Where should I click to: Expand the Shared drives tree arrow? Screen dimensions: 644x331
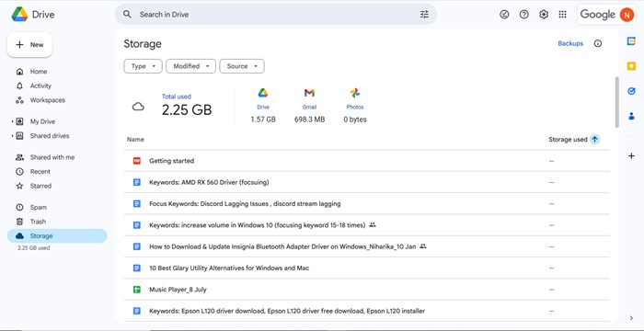coord(12,136)
